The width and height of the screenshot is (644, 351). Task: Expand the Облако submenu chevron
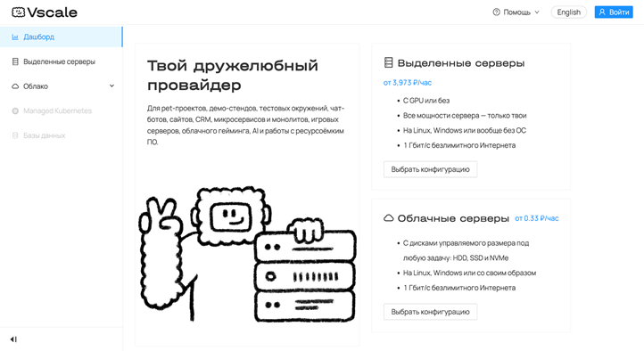pyautogui.click(x=111, y=86)
